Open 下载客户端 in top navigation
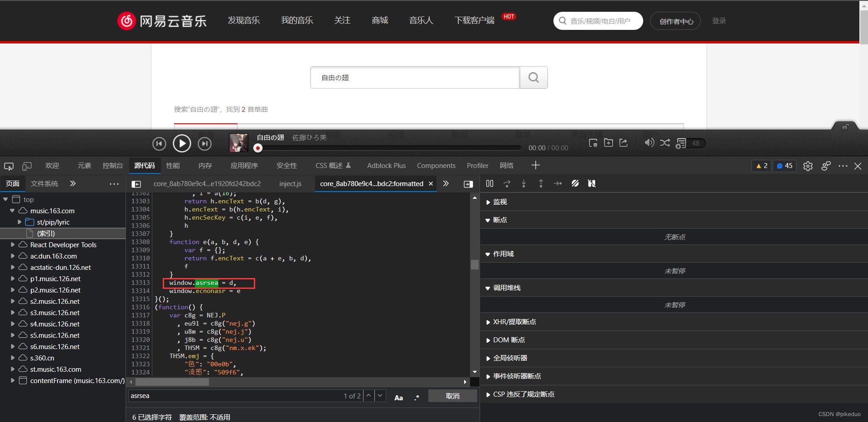Image resolution: width=868 pixels, height=422 pixels. (x=475, y=20)
